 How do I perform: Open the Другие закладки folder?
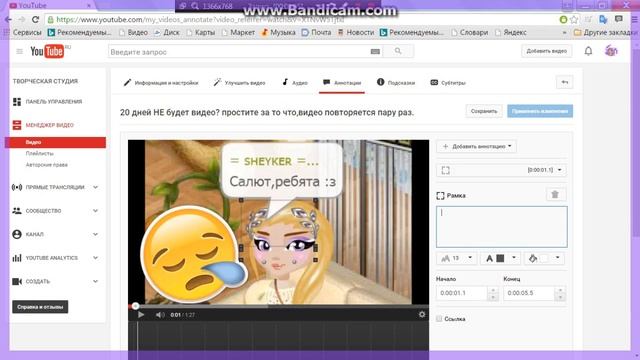(x=606, y=32)
